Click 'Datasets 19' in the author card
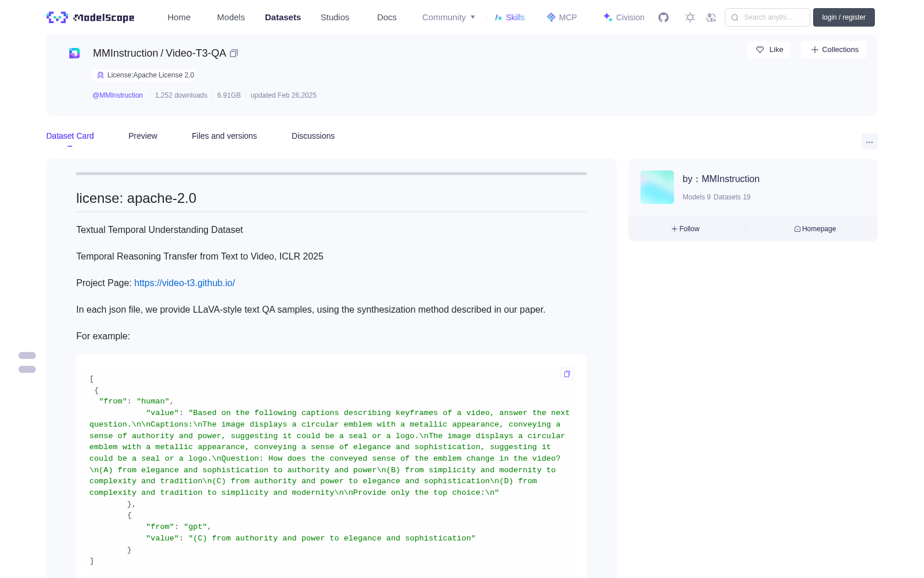This screenshot has height=578, width=924. coord(732,197)
